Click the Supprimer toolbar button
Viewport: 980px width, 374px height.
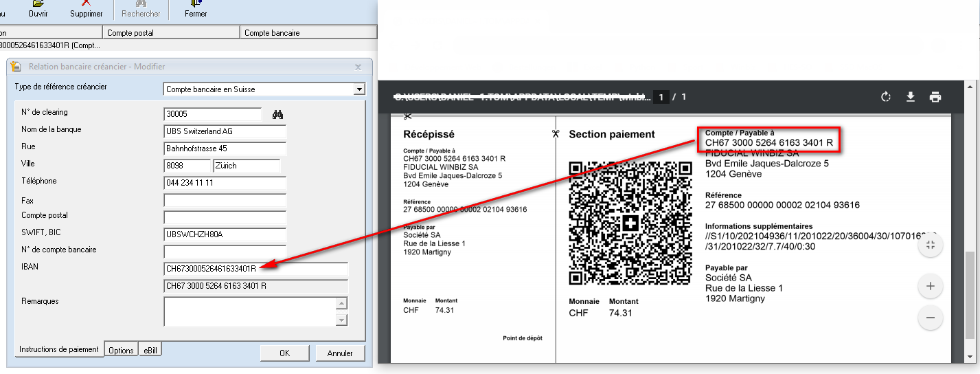coord(87,9)
